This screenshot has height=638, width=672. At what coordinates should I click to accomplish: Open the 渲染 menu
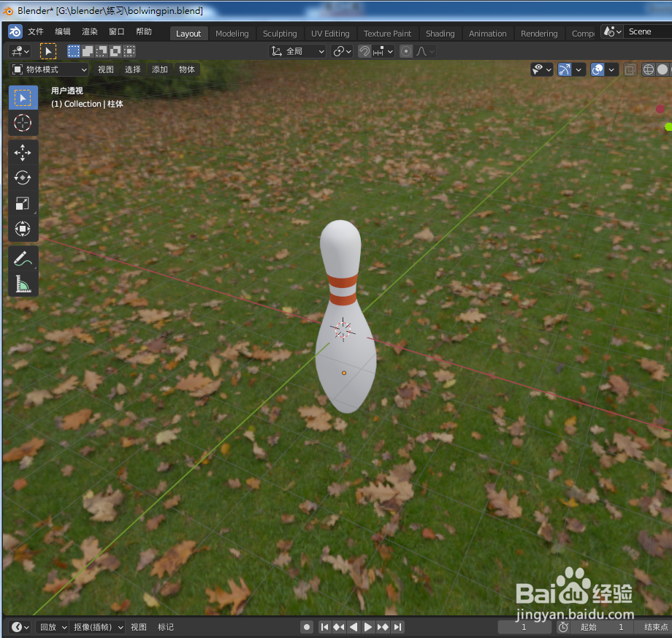[89, 31]
